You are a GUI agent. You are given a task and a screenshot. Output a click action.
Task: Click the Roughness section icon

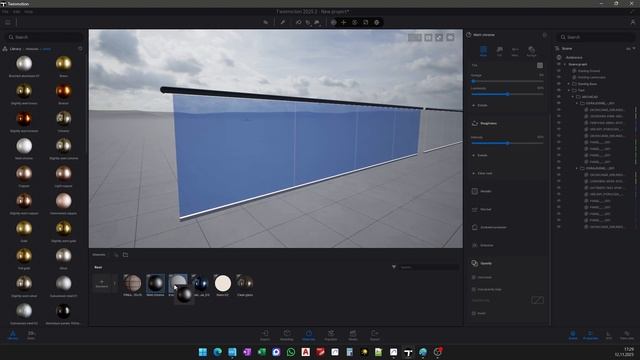tap(475, 123)
